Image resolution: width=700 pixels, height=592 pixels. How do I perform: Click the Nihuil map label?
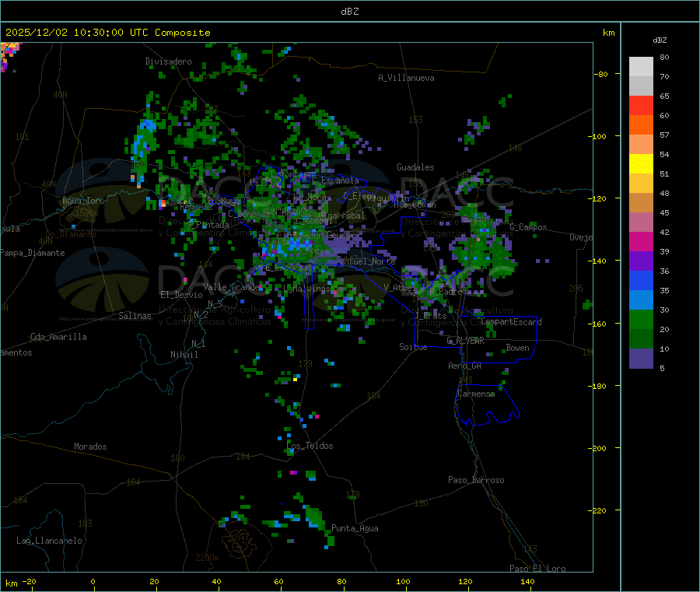[184, 355]
